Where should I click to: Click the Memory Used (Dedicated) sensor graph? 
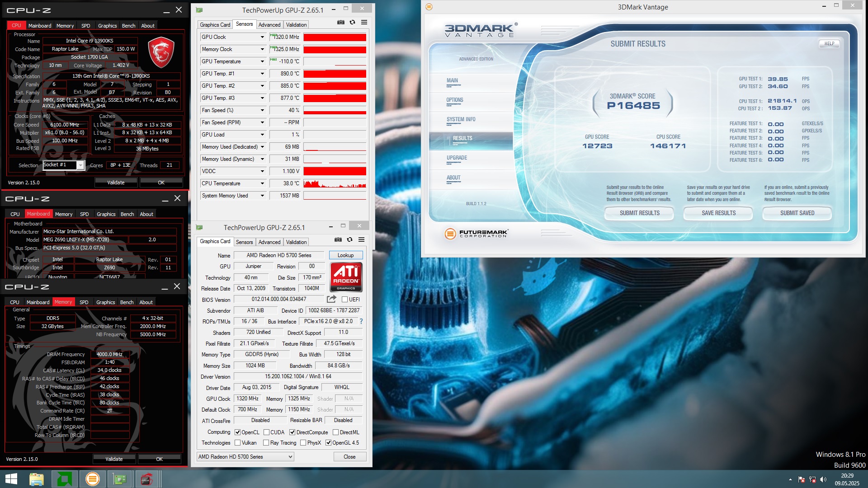coord(335,147)
